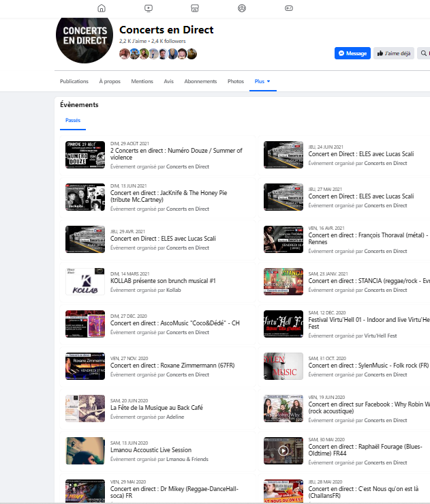Viewport: 430px width, 504px height.
Task: Open JacKnife & The Honey Pie event
Action: pos(168,196)
